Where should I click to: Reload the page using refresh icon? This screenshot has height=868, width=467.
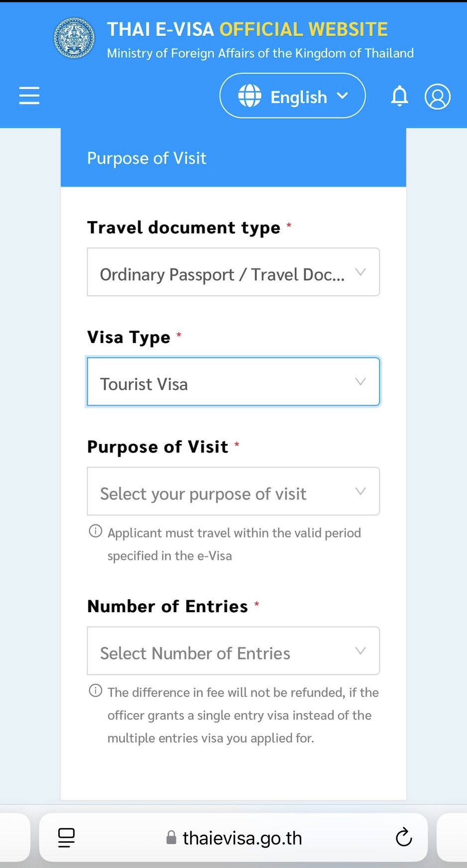coord(403,837)
